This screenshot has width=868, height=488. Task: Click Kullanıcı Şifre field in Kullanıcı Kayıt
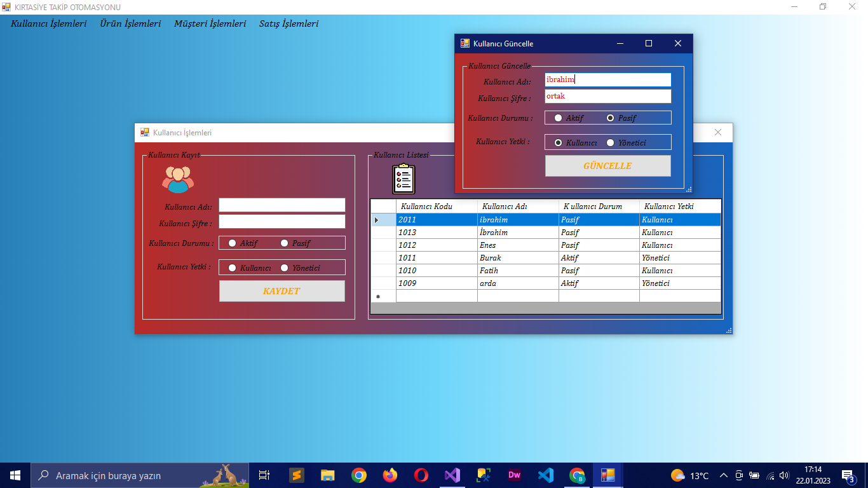(282, 221)
